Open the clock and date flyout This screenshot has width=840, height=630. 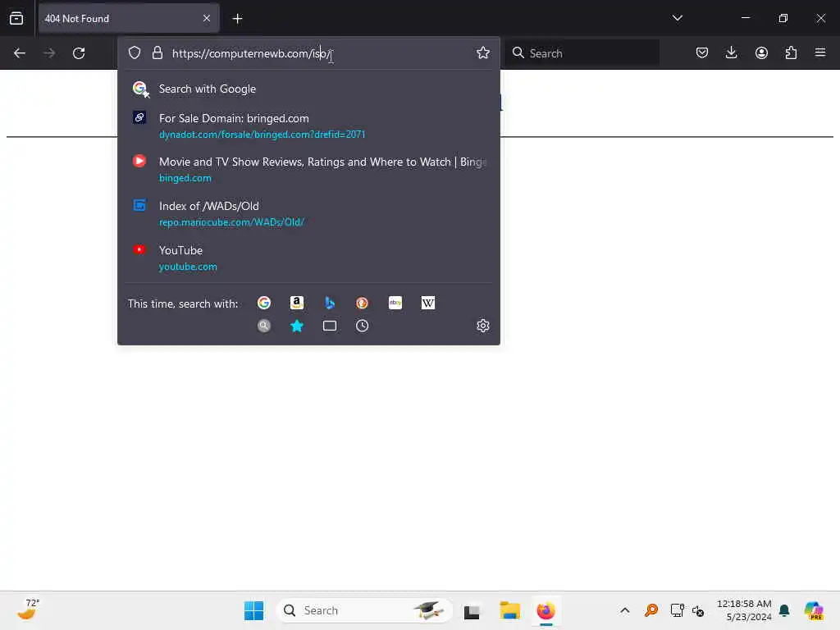744,610
